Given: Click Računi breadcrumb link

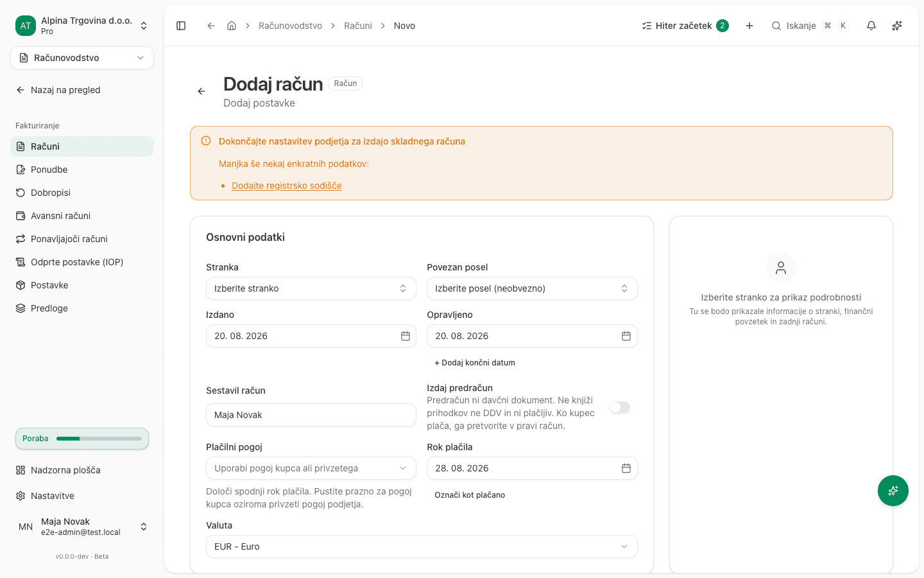Looking at the screenshot, I should [358, 26].
